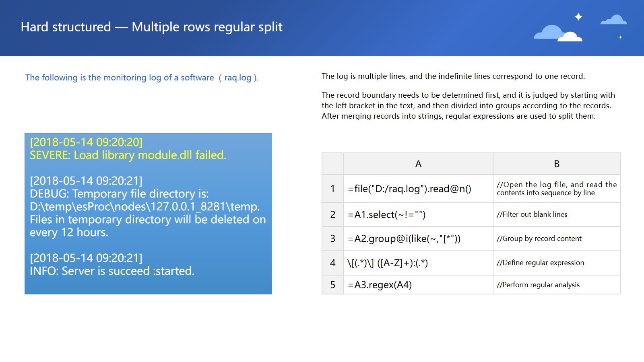Click the INFO Server is succeed line

click(112, 271)
